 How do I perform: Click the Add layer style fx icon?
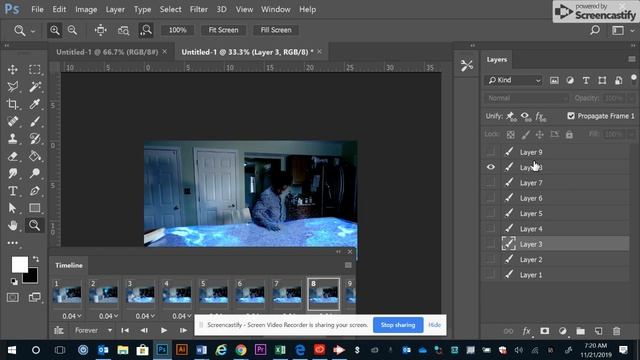tap(527, 331)
